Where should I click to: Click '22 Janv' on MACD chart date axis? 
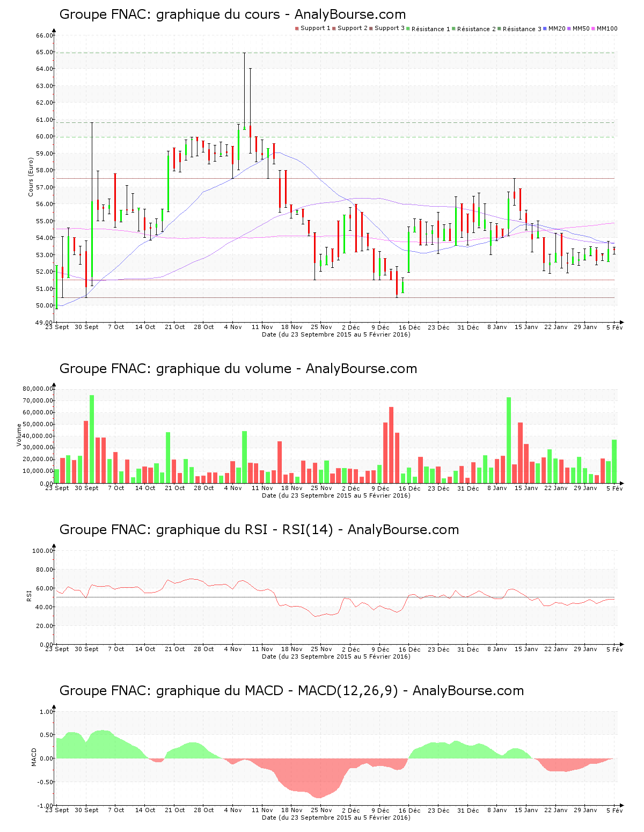click(556, 810)
